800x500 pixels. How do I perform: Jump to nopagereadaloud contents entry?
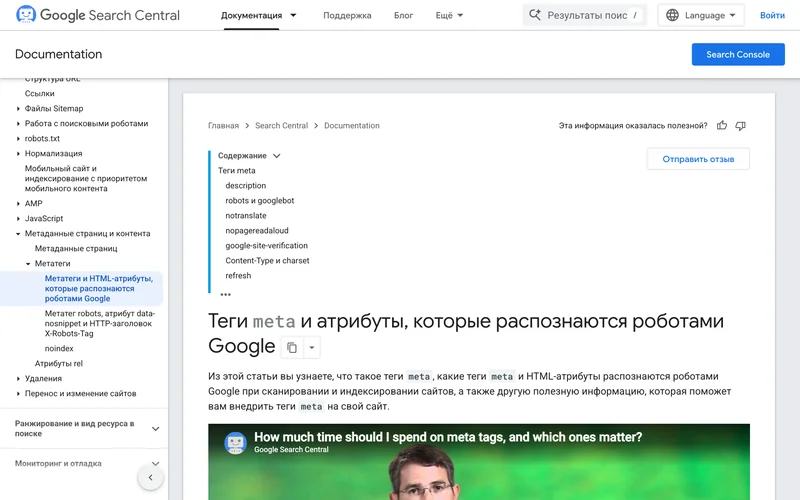point(257,231)
